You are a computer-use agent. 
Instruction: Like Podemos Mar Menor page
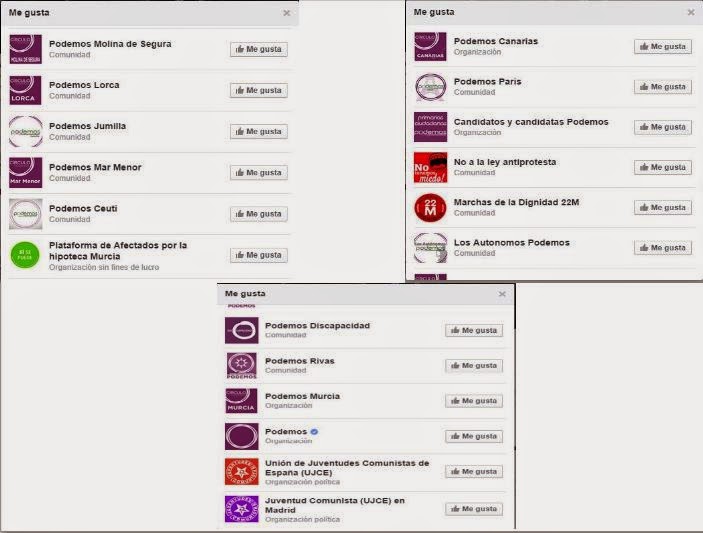pyautogui.click(x=259, y=173)
